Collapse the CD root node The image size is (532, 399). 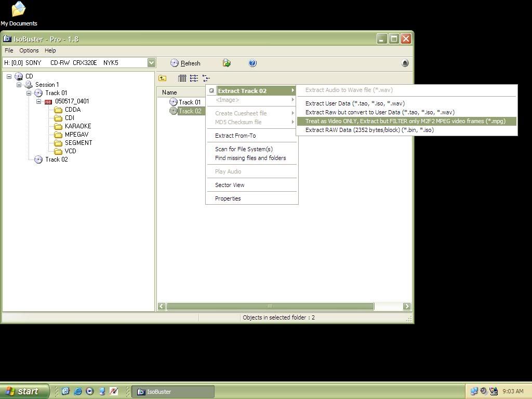(x=9, y=76)
